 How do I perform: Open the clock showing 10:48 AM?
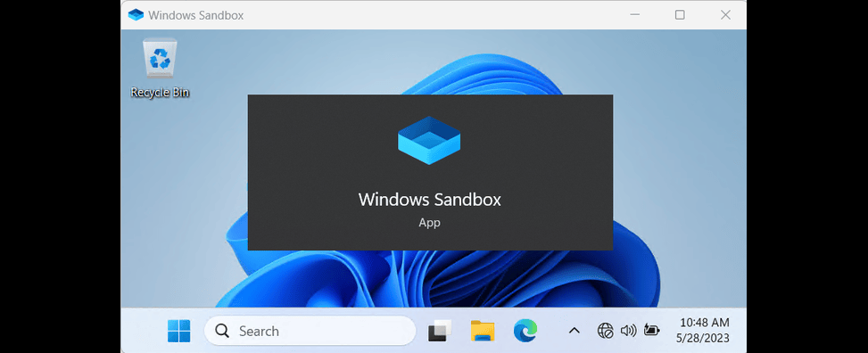click(704, 323)
